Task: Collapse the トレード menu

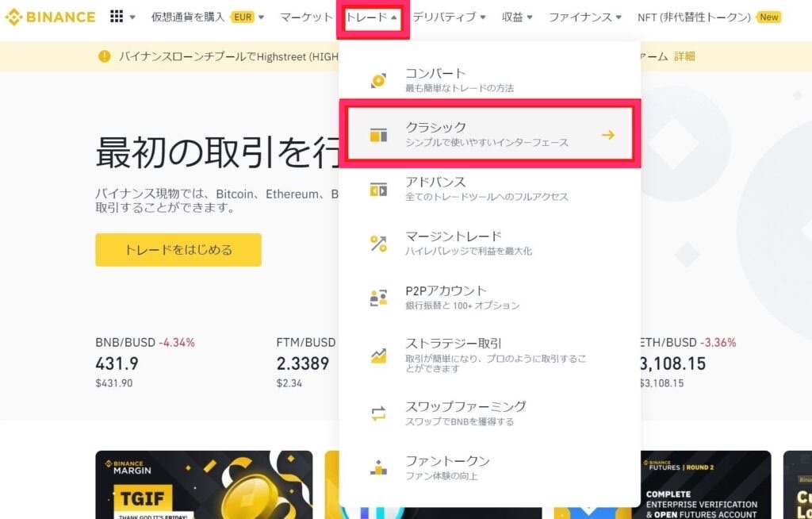Action: coord(373,17)
